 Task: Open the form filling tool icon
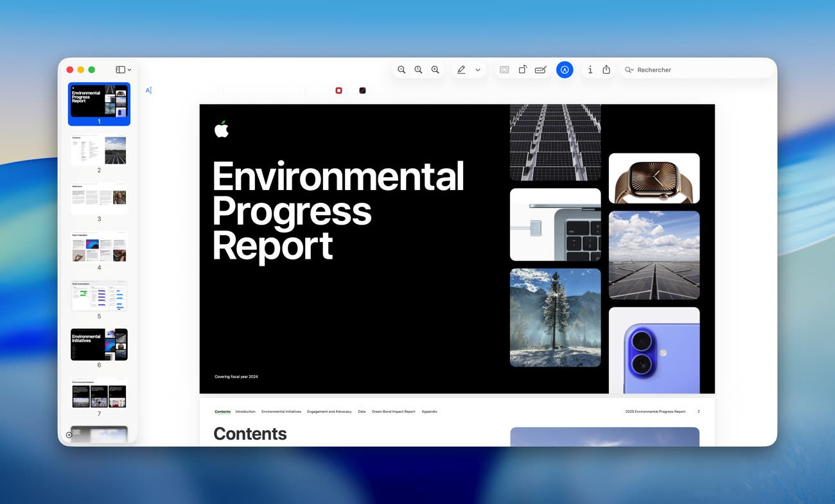point(540,70)
